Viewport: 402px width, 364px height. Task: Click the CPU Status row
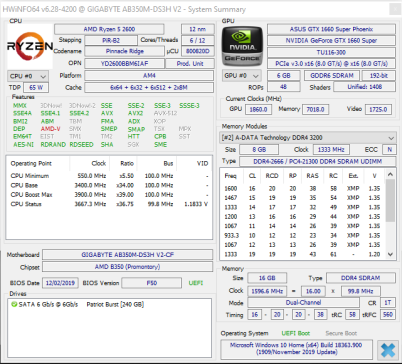click(x=109, y=204)
